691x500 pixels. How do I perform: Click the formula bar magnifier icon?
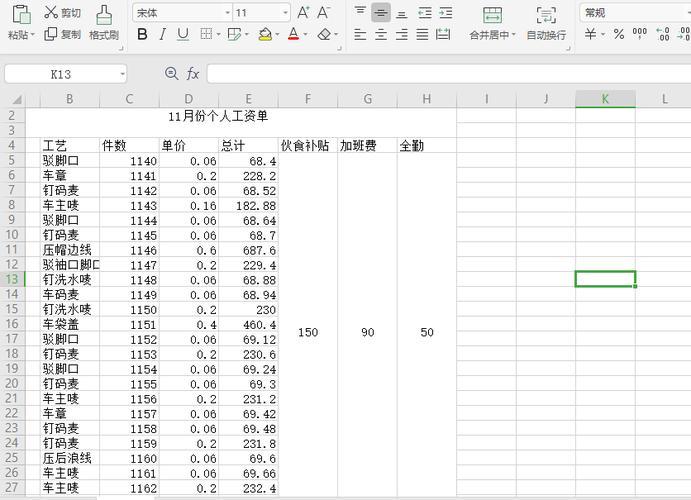[x=171, y=74]
